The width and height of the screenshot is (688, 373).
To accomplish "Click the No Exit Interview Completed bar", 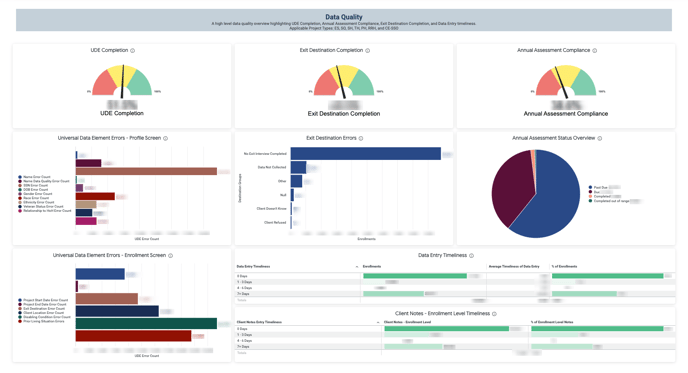I will coord(366,154).
